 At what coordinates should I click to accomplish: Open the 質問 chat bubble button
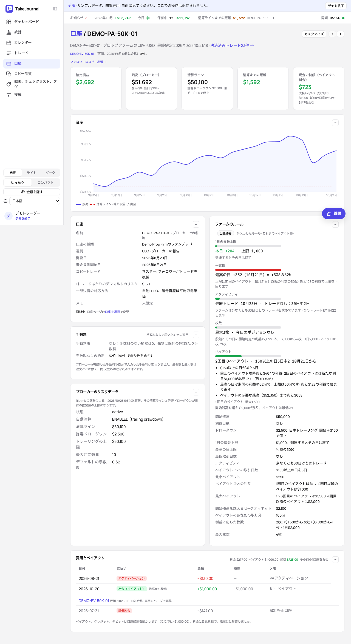pos(334,213)
